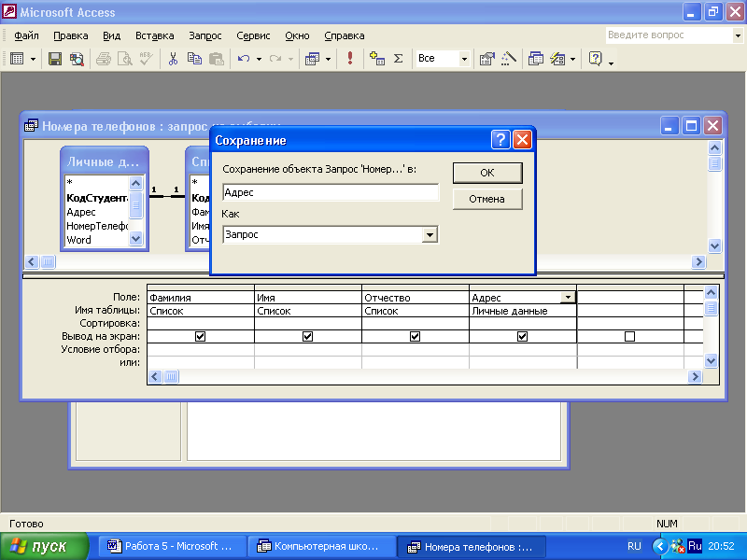Click the Print toolbar icon

[x=104, y=59]
